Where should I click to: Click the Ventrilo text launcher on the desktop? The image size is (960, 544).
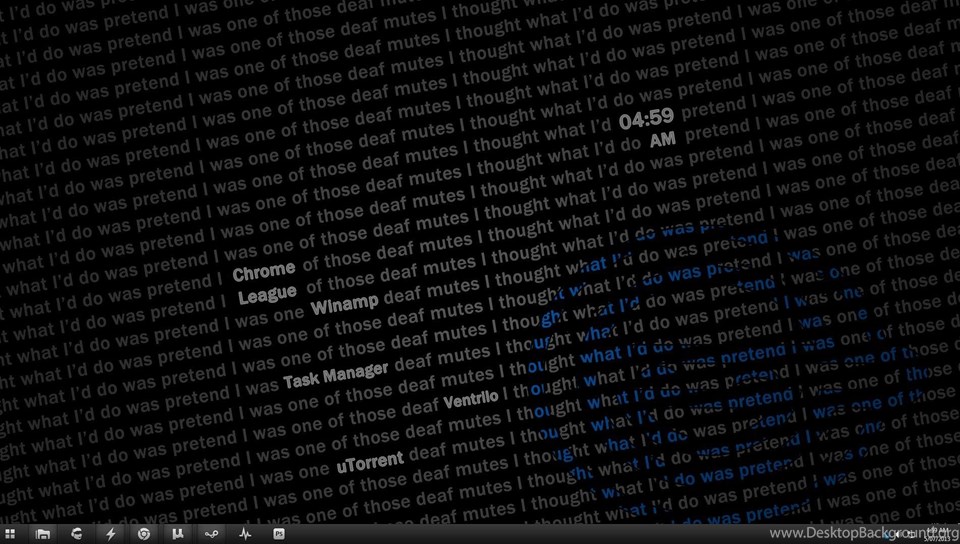470,399
